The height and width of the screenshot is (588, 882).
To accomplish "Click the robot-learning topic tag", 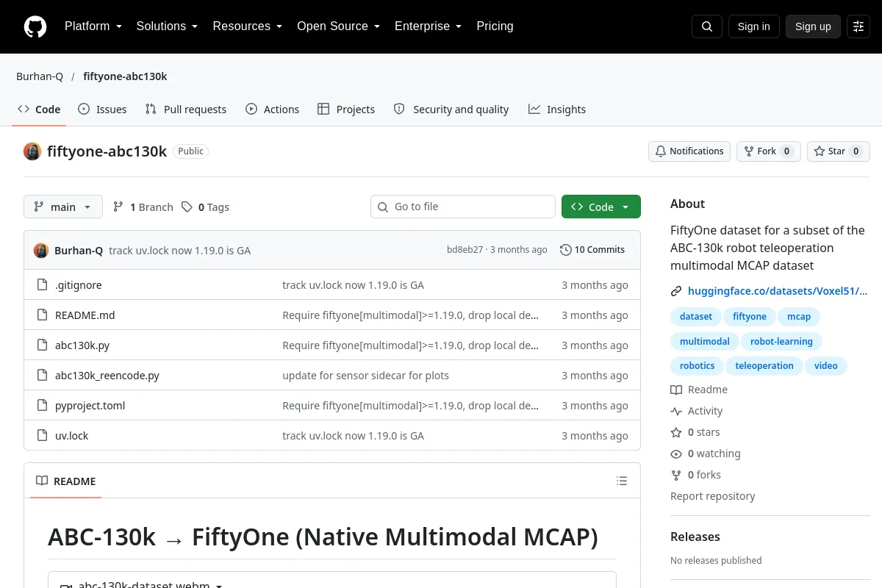I will click(x=781, y=342).
